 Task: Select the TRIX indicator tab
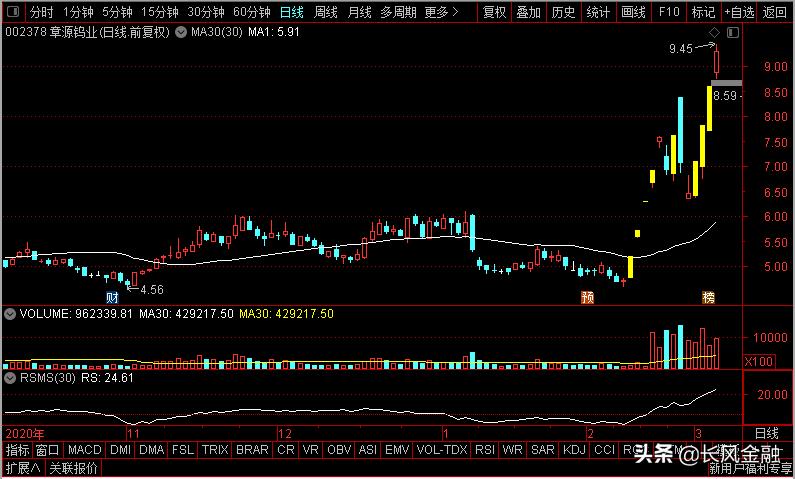point(215,449)
